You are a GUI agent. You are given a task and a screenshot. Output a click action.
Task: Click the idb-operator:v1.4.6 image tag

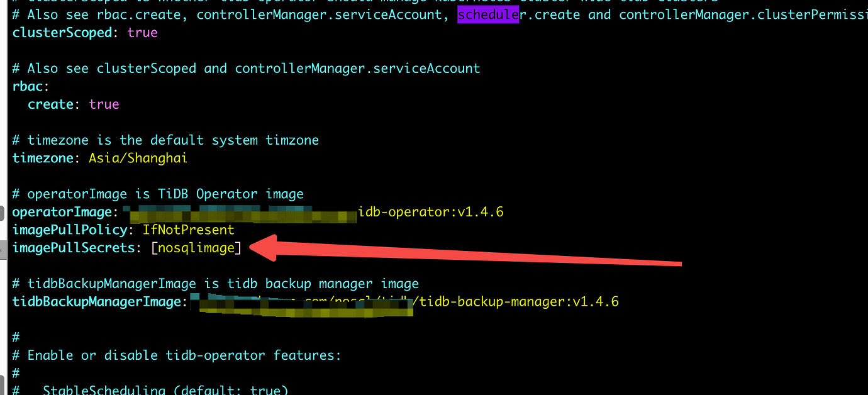(431, 212)
